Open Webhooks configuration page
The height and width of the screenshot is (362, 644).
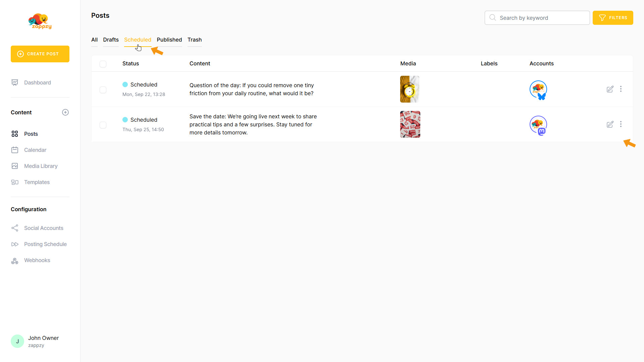(37, 260)
